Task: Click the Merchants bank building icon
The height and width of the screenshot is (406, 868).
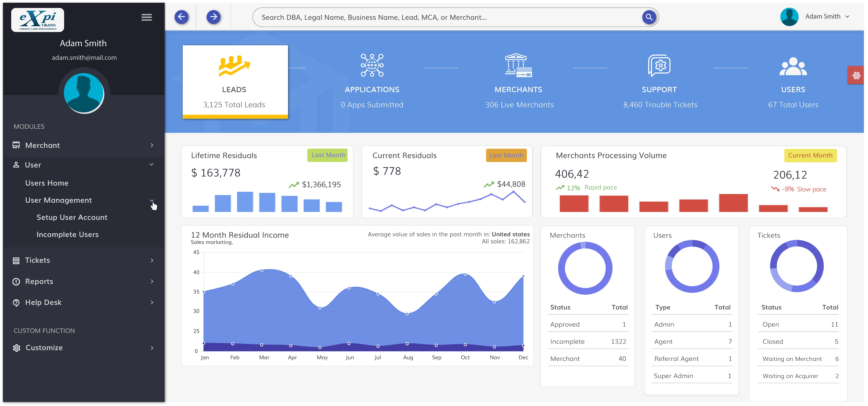Action: tap(518, 65)
